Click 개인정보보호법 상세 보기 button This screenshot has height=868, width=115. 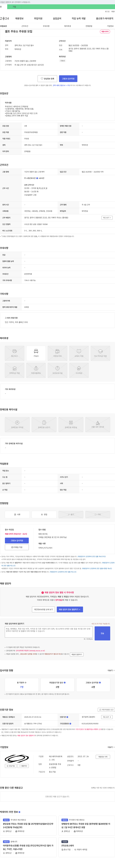[43, 610]
